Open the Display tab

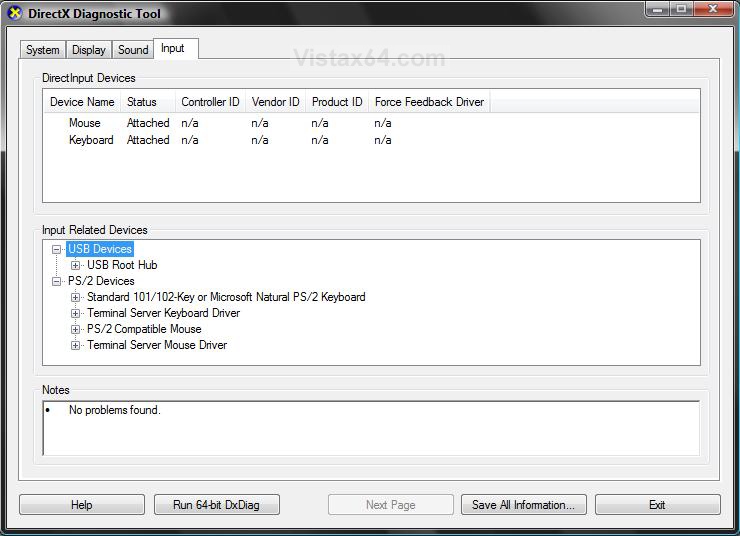coord(89,50)
